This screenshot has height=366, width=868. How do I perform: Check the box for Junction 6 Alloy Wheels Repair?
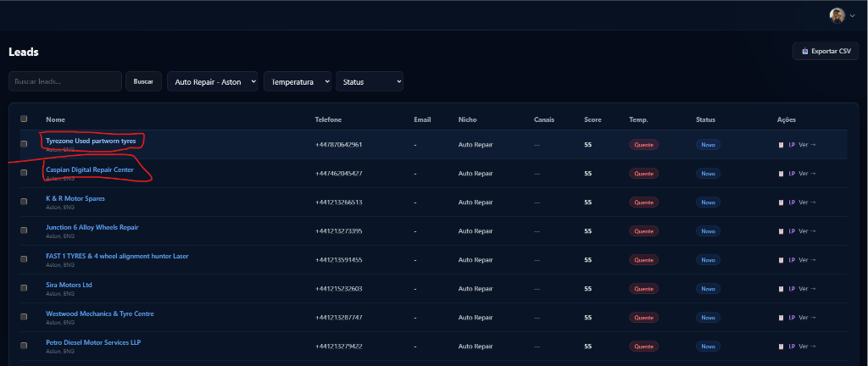[24, 230]
